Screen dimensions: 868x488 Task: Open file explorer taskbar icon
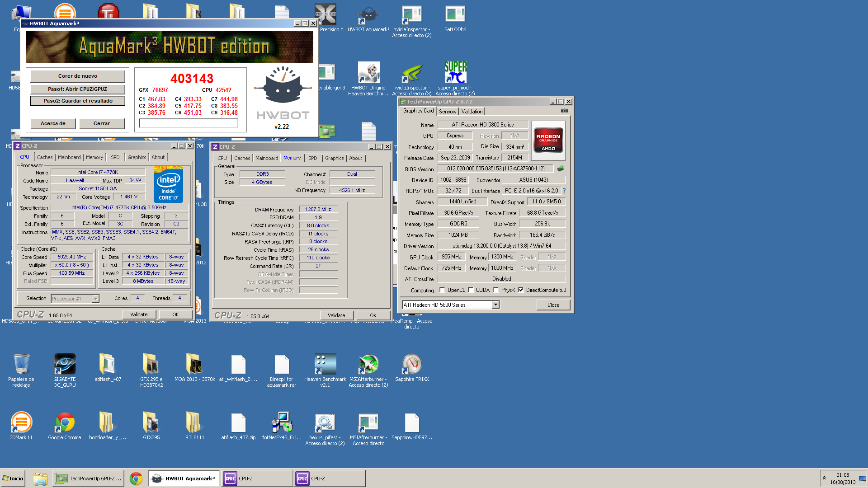40,479
